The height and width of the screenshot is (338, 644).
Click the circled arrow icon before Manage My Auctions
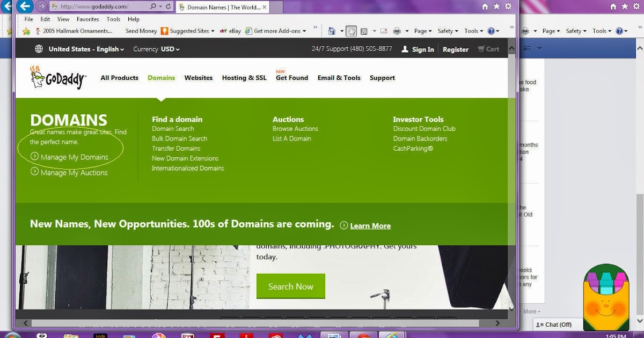pos(34,172)
